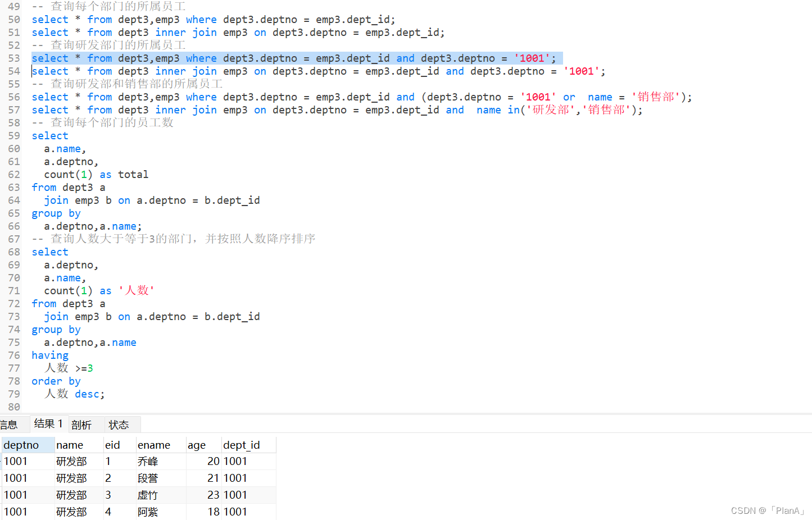The width and height of the screenshot is (812, 520).
Task: Click the string '1001' on highlighted line 53
Action: [532, 58]
